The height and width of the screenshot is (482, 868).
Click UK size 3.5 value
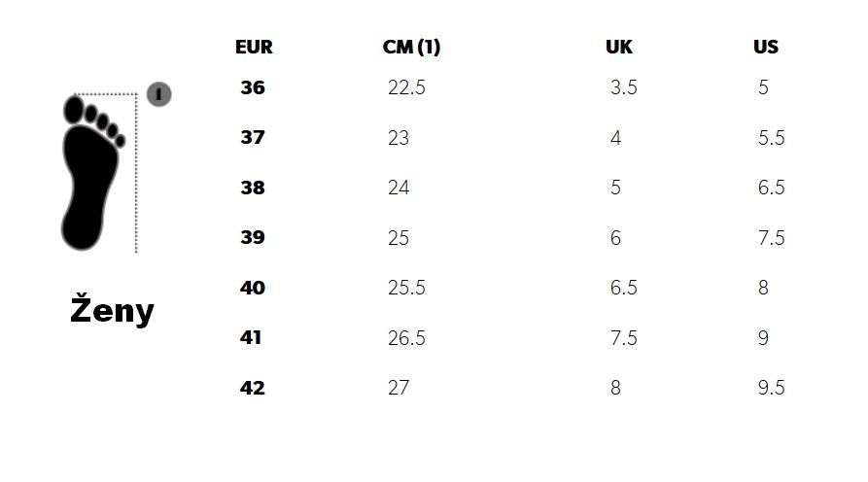pos(623,87)
